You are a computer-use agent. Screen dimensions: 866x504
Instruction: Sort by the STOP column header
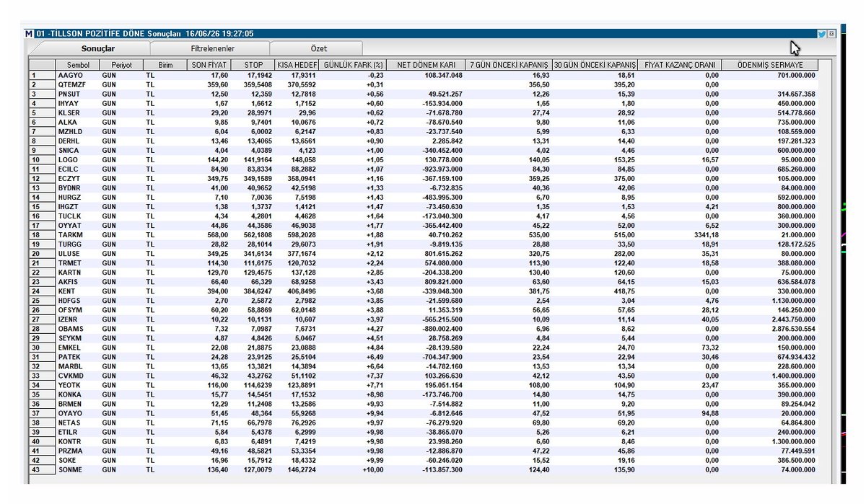click(x=253, y=65)
